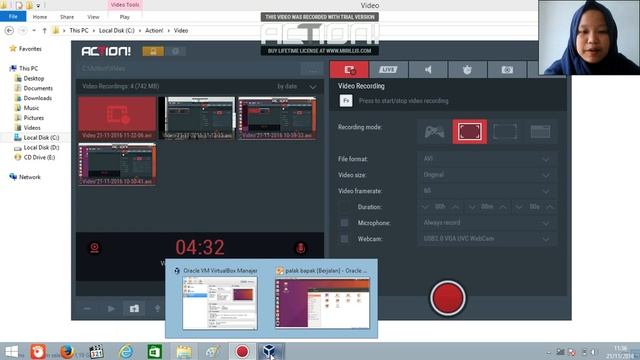Click the play recording icon

111,309
